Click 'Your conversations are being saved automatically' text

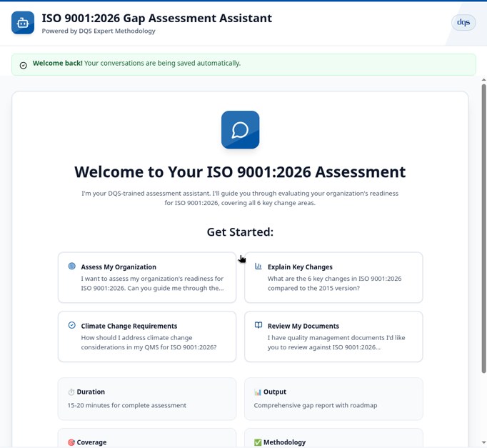[162, 63]
